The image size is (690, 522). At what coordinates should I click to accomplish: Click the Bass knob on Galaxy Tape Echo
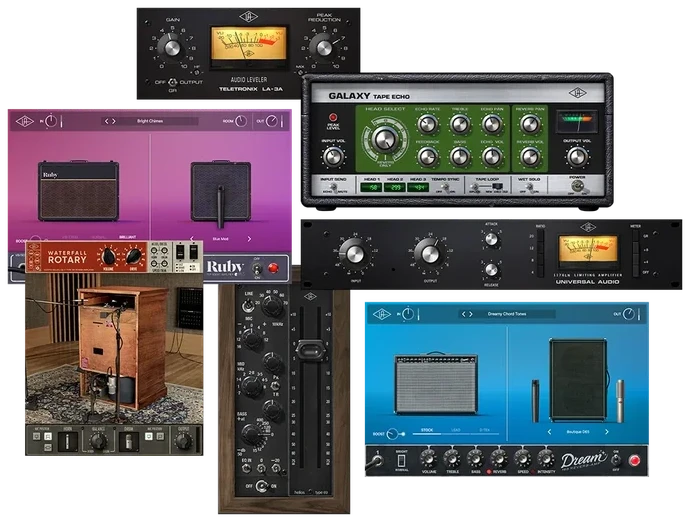pos(459,157)
